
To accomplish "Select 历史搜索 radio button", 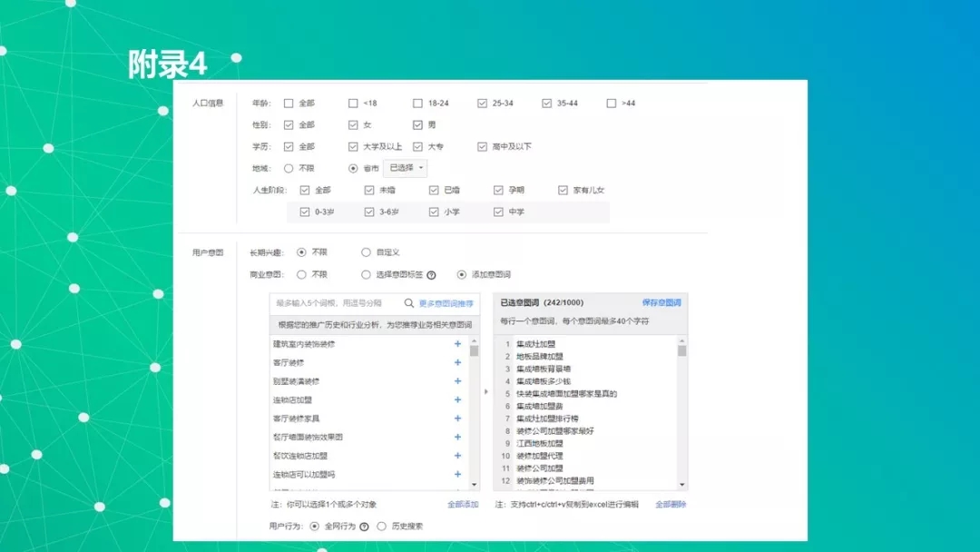I will pos(382,526).
